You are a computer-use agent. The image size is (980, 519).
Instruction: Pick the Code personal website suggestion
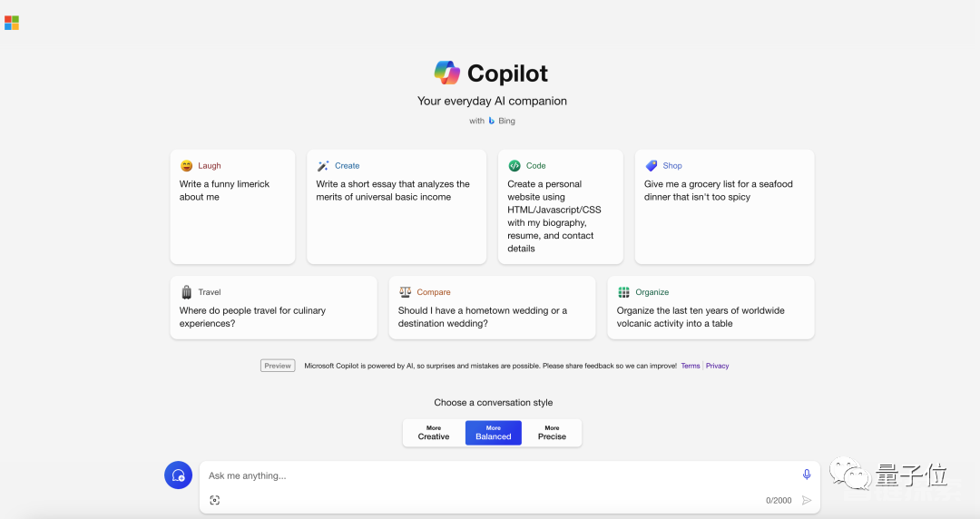coord(561,206)
